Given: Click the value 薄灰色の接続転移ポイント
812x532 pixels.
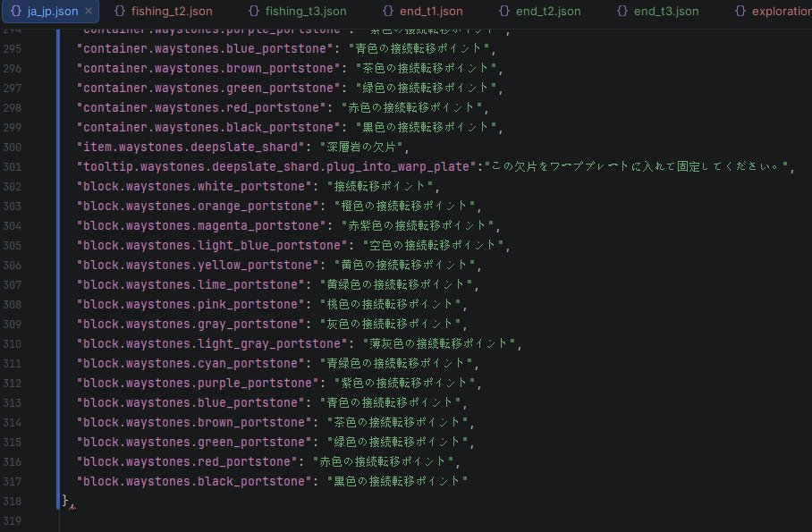Looking at the screenshot, I should [438, 344].
